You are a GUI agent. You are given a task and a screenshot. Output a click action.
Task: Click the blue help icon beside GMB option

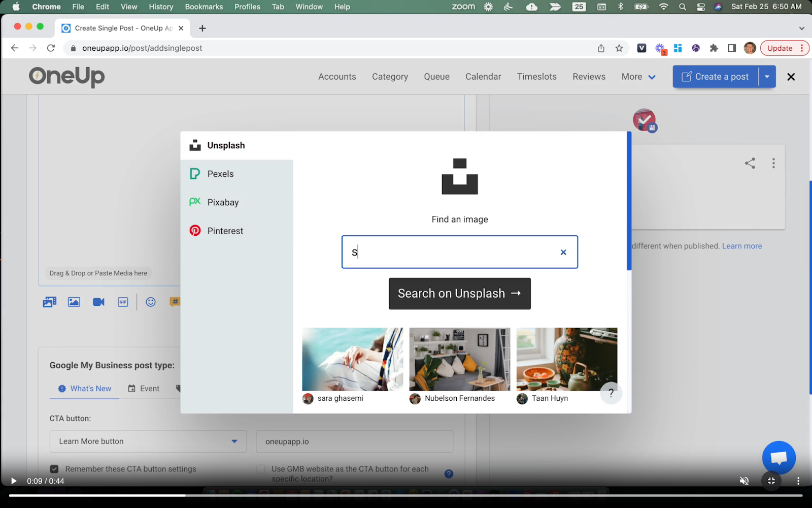(449, 474)
